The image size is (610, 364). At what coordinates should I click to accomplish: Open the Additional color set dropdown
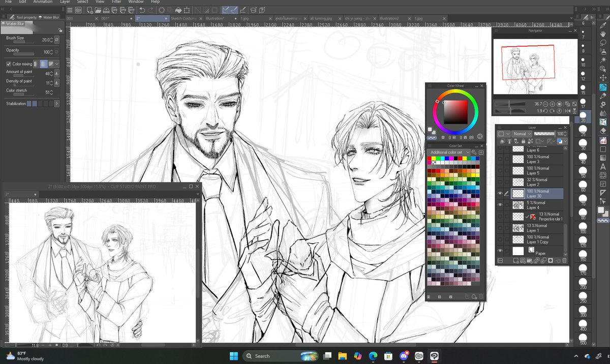coord(449,152)
